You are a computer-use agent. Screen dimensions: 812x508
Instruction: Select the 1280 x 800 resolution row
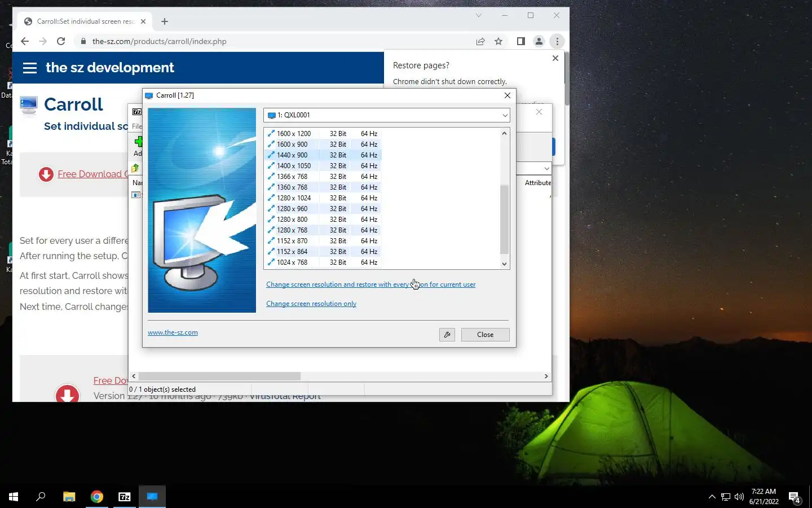coord(323,220)
